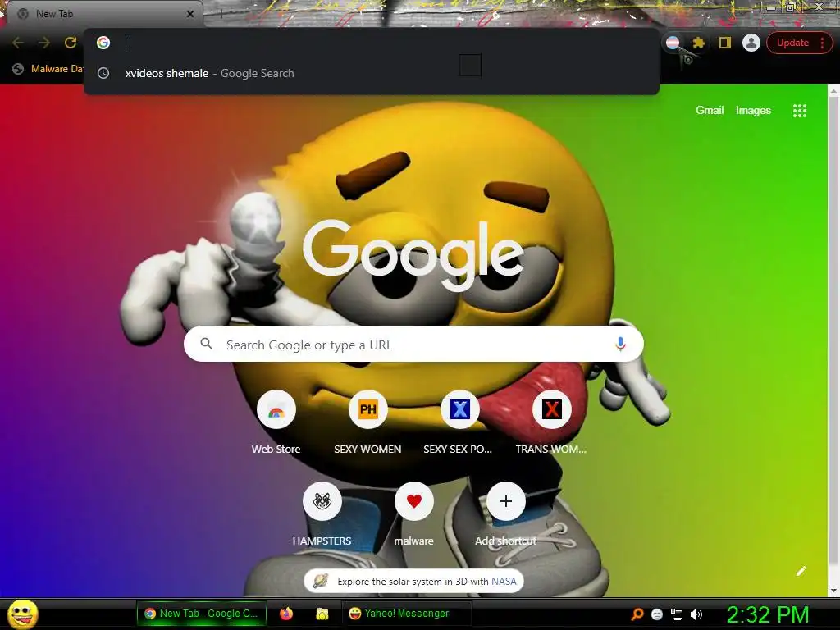Switch to New Tab - Google Chrome taskbar item
The image size is (840, 630).
pos(202,614)
